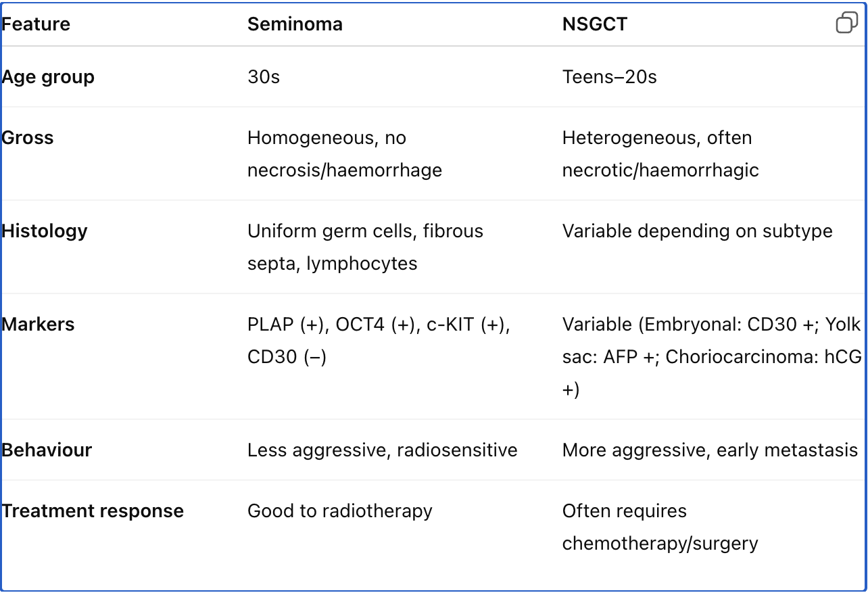Click the Feature column header
Image resolution: width=868 pixels, height=595 pixels.
[x=36, y=24]
